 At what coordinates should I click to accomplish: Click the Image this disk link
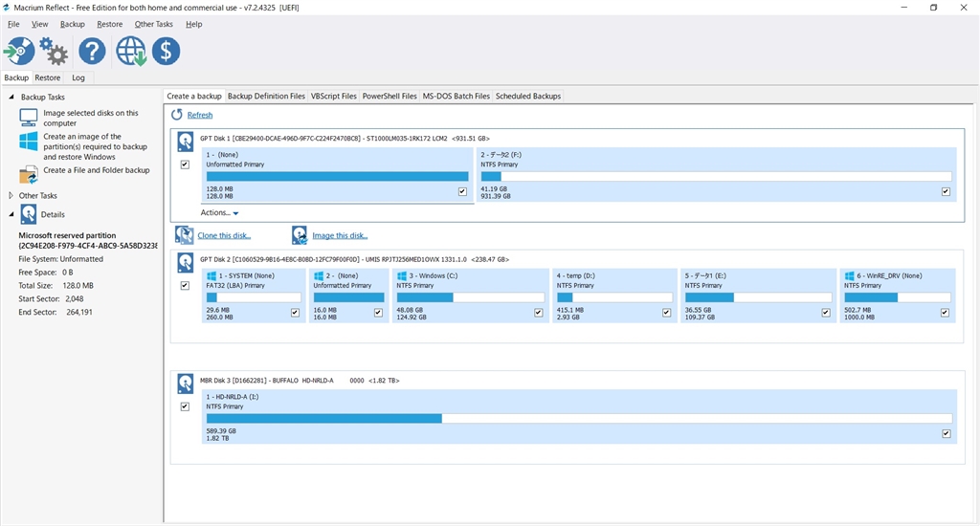tap(340, 235)
